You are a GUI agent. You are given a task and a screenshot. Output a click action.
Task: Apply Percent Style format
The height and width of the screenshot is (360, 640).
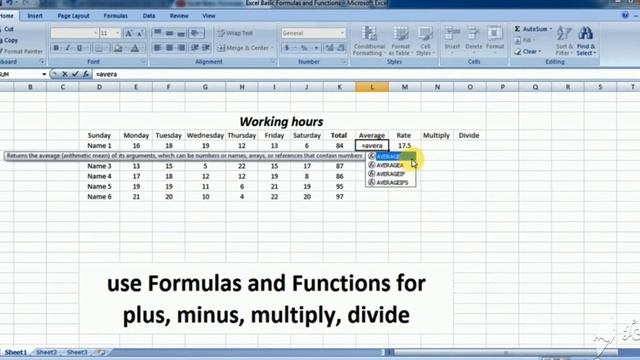point(304,48)
